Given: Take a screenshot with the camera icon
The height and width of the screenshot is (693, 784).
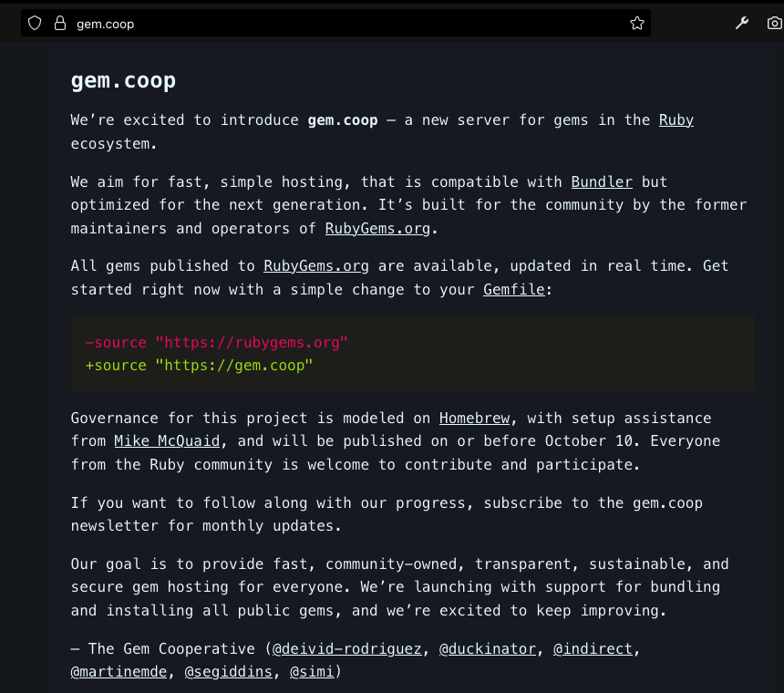Looking at the screenshot, I should [775, 24].
